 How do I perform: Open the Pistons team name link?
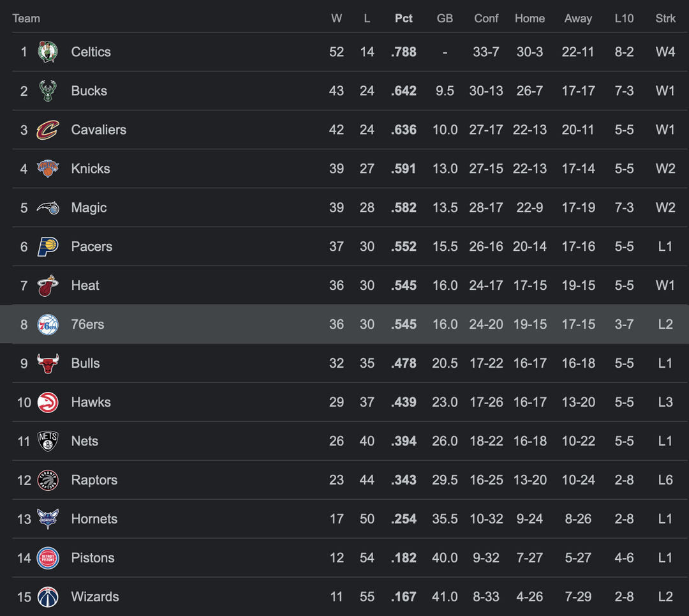click(x=93, y=558)
